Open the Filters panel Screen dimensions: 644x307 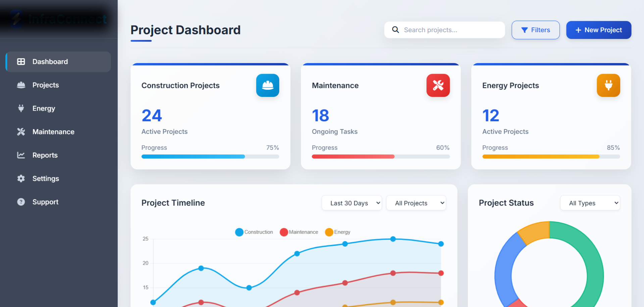pyautogui.click(x=535, y=30)
